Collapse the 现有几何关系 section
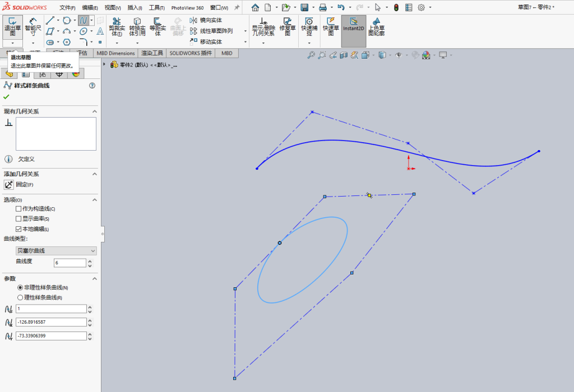This screenshot has width=574, height=392. pyautogui.click(x=94, y=111)
